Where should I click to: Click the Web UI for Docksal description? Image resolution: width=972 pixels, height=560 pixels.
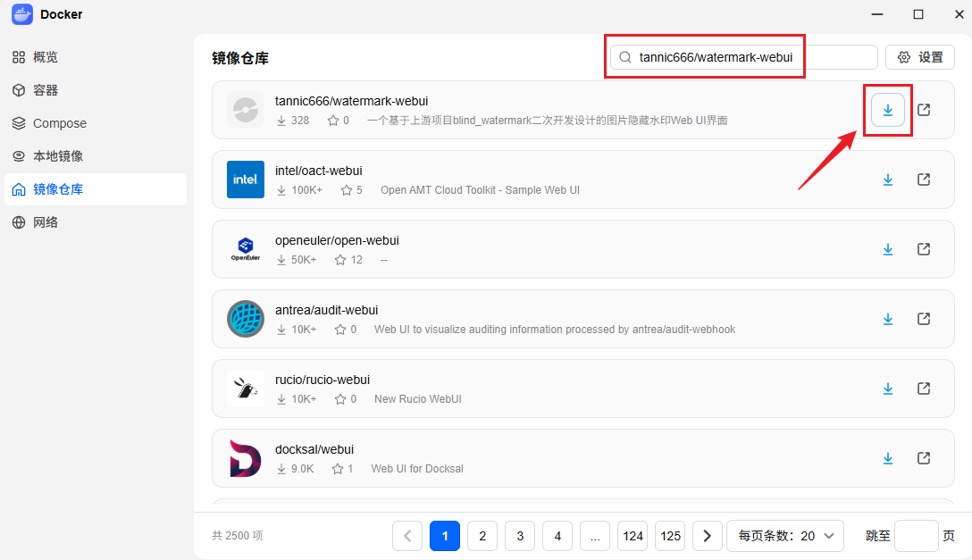point(417,469)
